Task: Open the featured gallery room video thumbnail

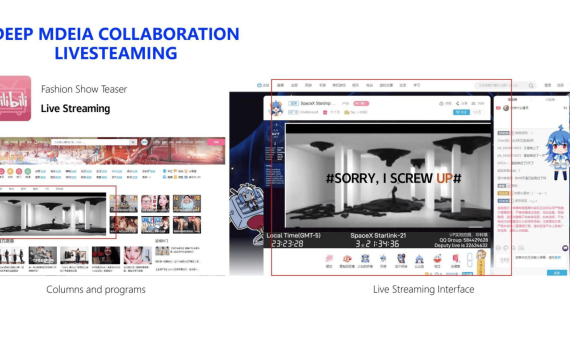Action: click(x=53, y=214)
